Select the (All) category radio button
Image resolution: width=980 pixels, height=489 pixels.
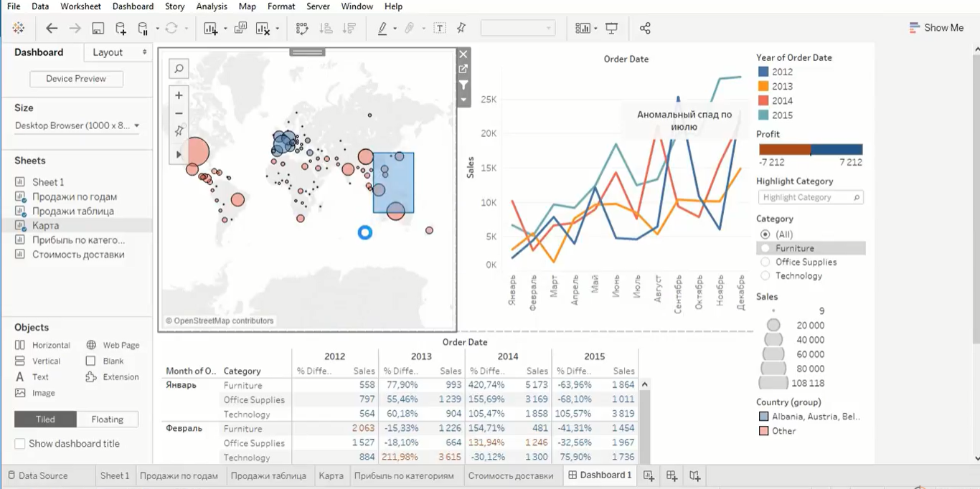765,234
